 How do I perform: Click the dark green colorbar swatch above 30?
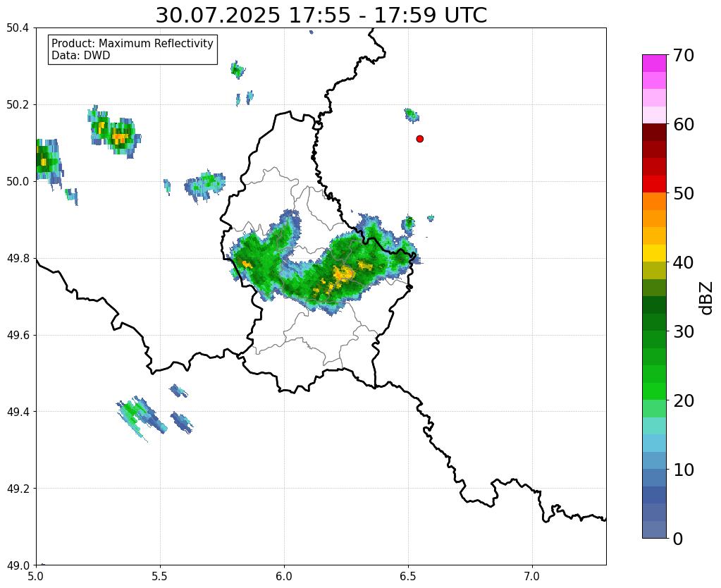[654, 322]
